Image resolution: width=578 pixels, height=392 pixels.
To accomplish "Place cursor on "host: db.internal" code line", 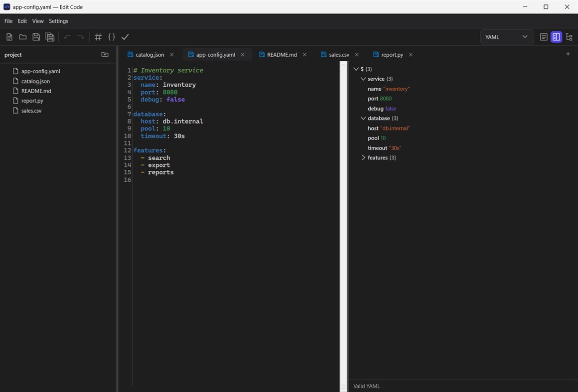I will [x=172, y=121].
